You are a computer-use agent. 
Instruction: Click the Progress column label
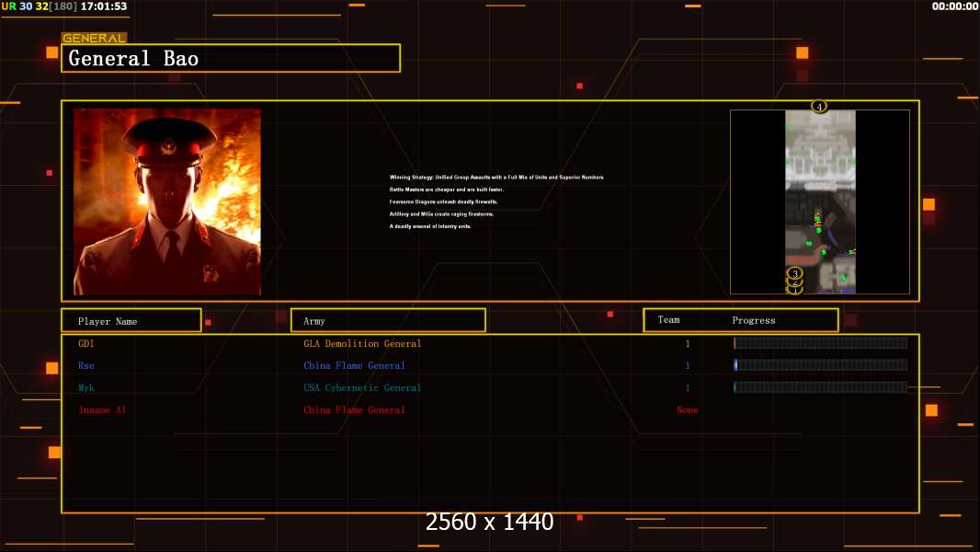(x=754, y=320)
